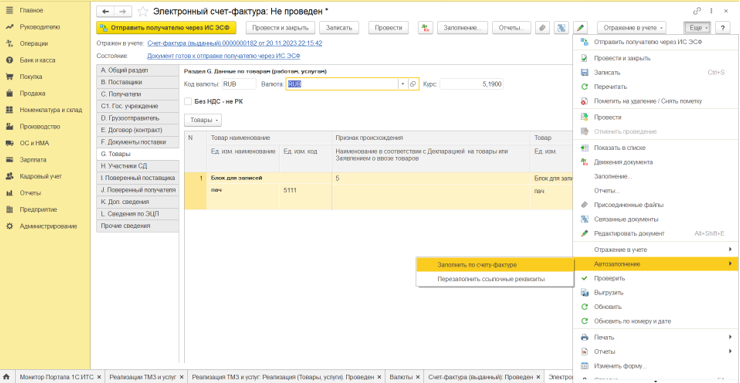Switch to the L. Сведения по ЭЦП tab

point(137,214)
